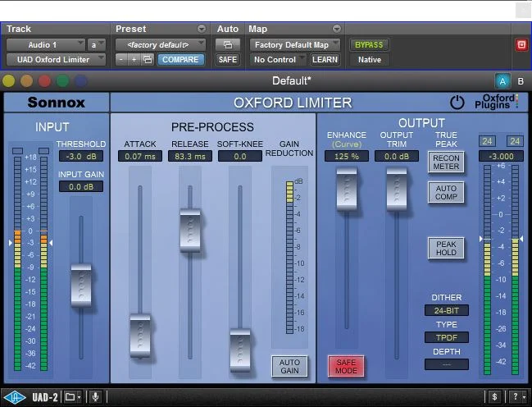Click the Native button
Viewport: 532px width, 407px height.
click(370, 59)
